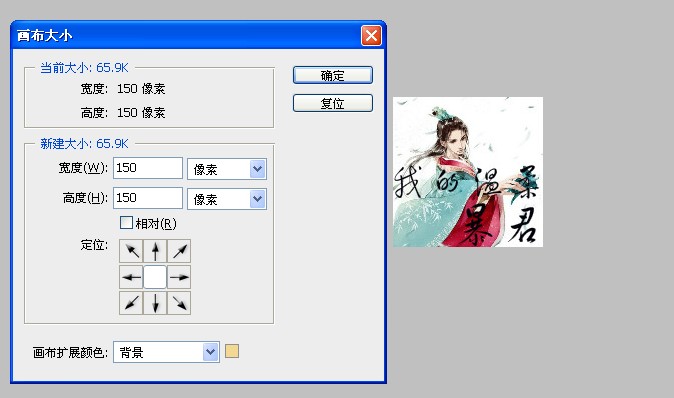This screenshot has width=674, height=398.
Task: Set anchor to middle-left arrow
Action: tap(131, 277)
